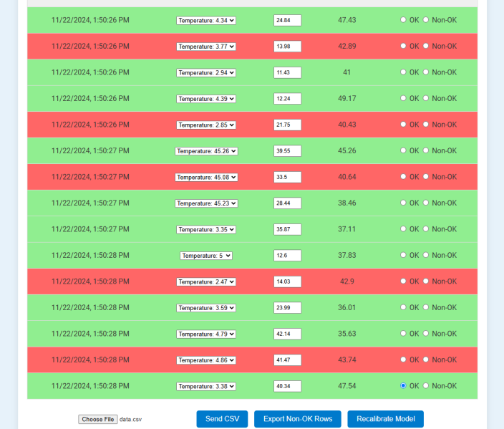This screenshot has width=504, height=429.
Task: Open the Temperature: 4.86 dropdown
Action: click(x=206, y=360)
